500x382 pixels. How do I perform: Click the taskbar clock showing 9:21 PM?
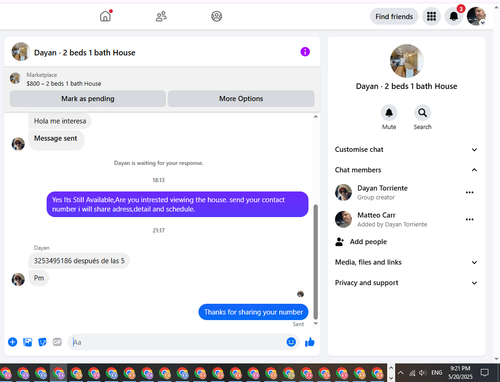[460, 373]
